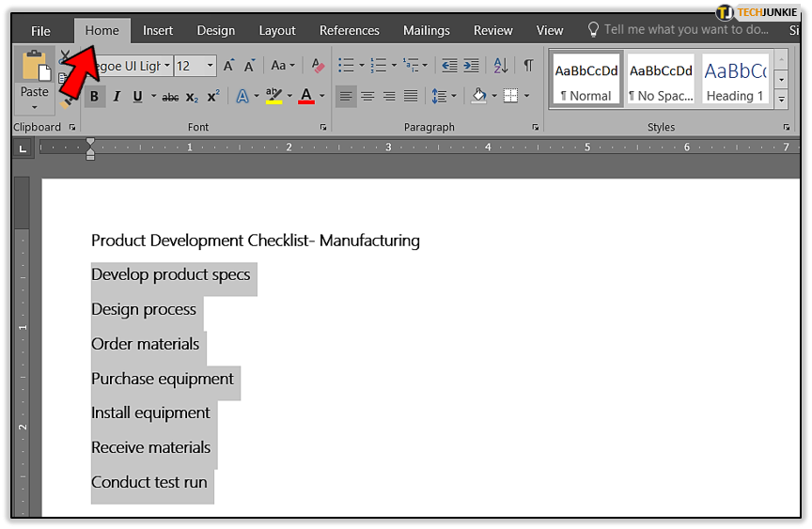Viewport: 812px width, 529px height.
Task: Open the Paste options dropdown arrow
Action: [35, 107]
